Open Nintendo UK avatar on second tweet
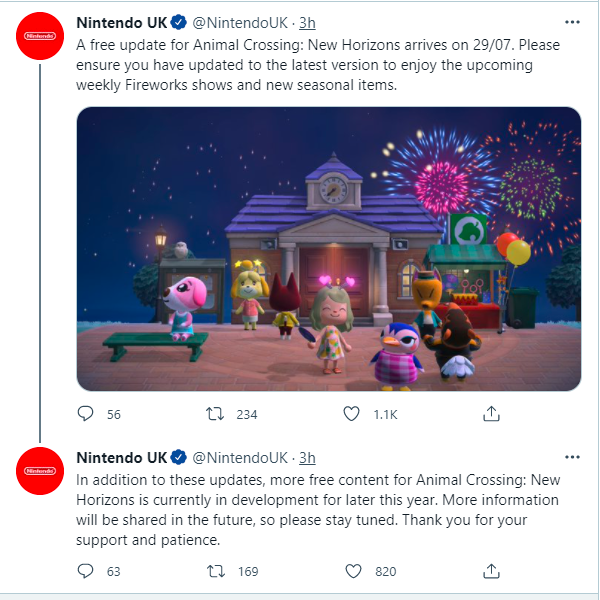Image resolution: width=600 pixels, height=600 pixels. (40, 471)
